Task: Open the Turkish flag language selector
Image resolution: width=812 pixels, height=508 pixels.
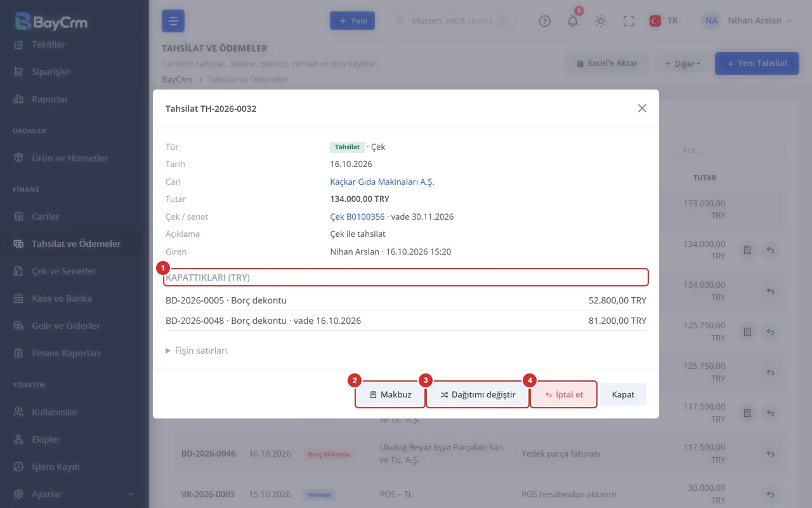Action: [664, 21]
